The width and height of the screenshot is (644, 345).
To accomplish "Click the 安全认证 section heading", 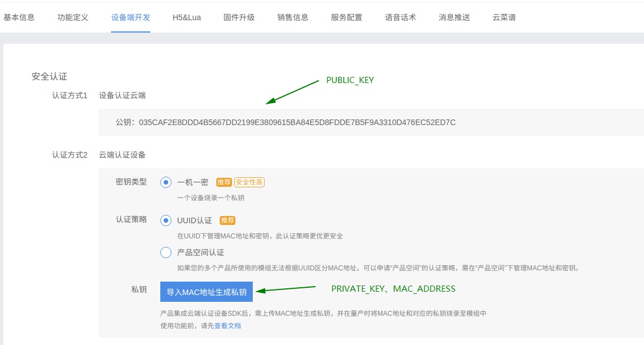I will click(49, 76).
